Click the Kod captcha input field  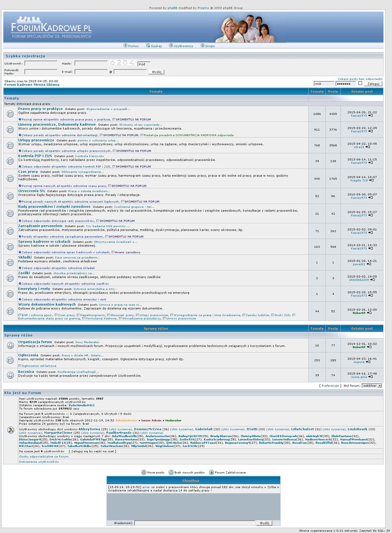144,64
